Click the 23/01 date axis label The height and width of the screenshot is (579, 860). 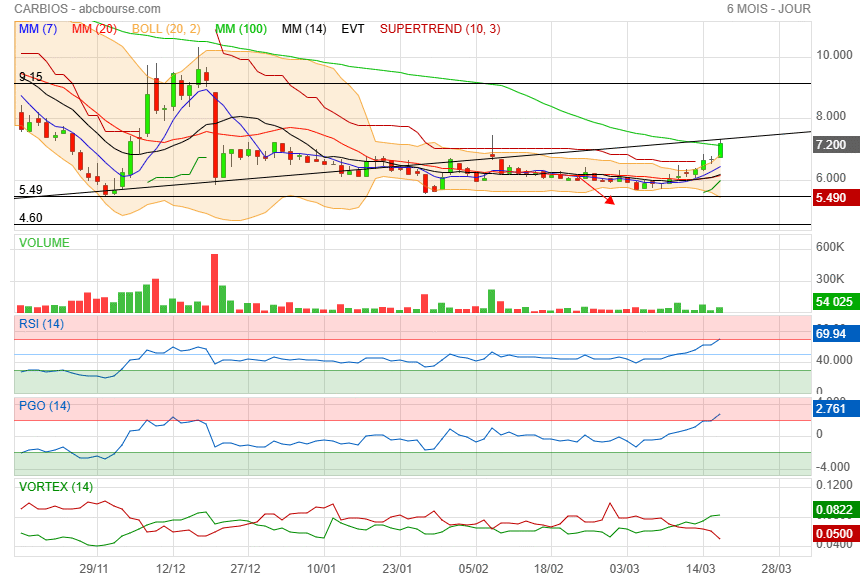397,569
